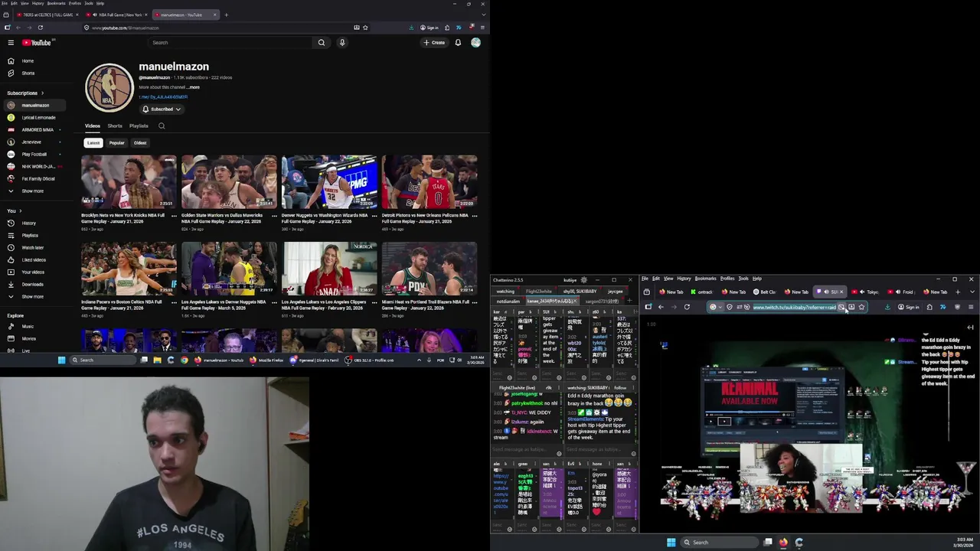This screenshot has width=980, height=551.
Task: Open the Brooklyn Nets vs New York Knicks video thumbnail
Action: 129,181
